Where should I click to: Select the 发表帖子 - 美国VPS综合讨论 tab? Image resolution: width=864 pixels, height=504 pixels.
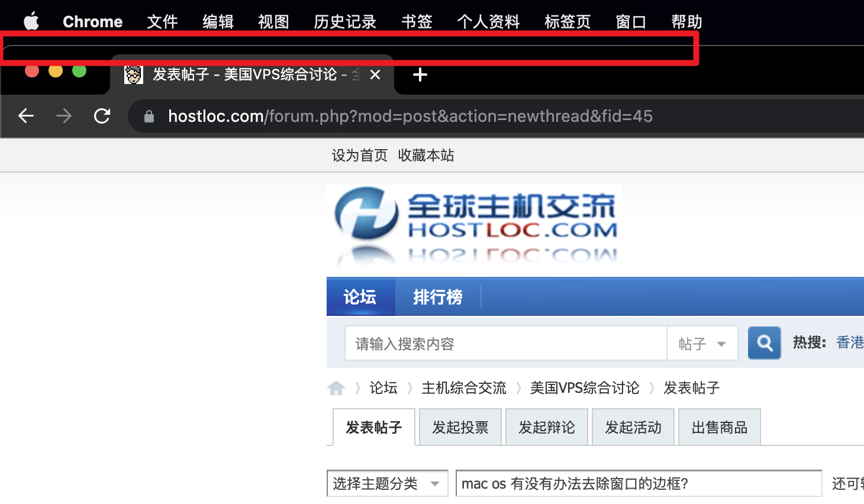252,75
